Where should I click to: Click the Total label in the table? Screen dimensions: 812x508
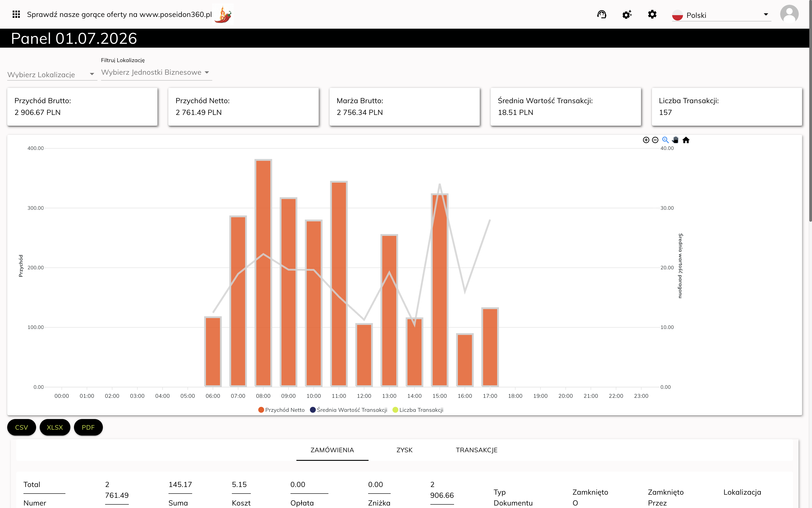coord(32,485)
